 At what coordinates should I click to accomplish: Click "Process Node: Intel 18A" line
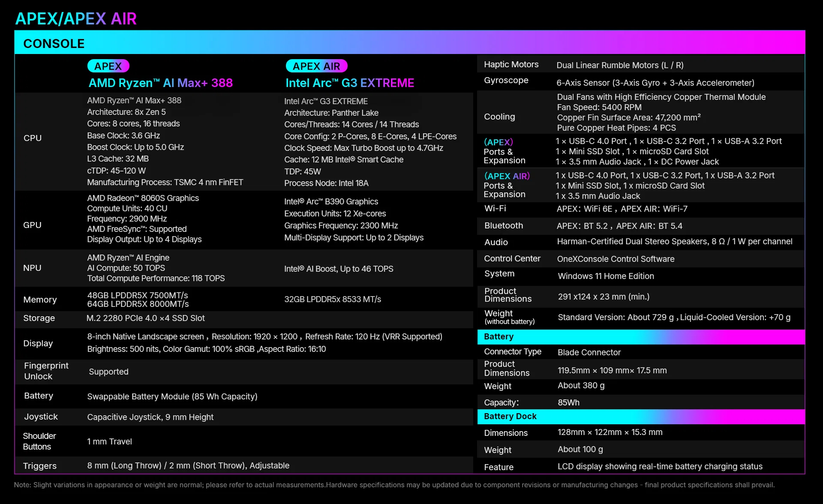point(326,183)
